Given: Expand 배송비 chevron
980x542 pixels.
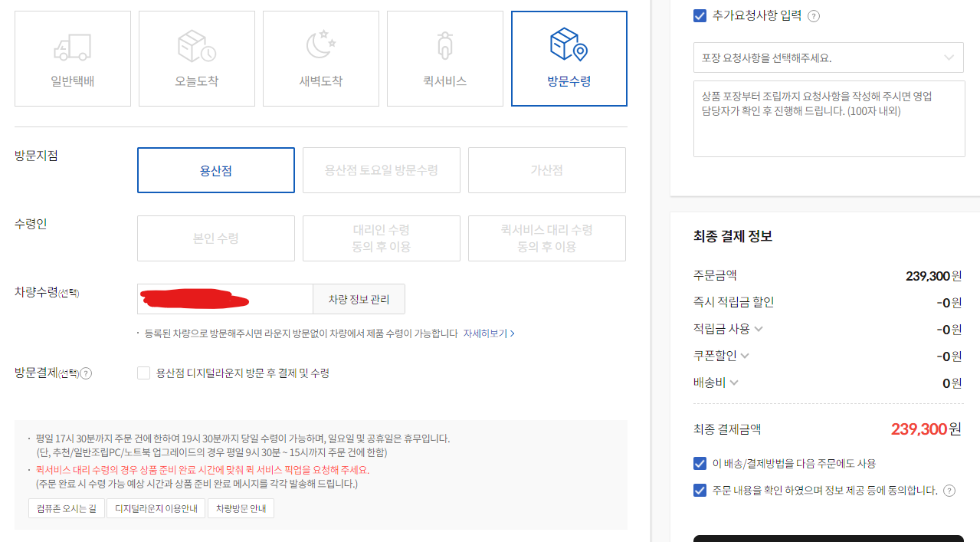Looking at the screenshot, I should coord(734,383).
